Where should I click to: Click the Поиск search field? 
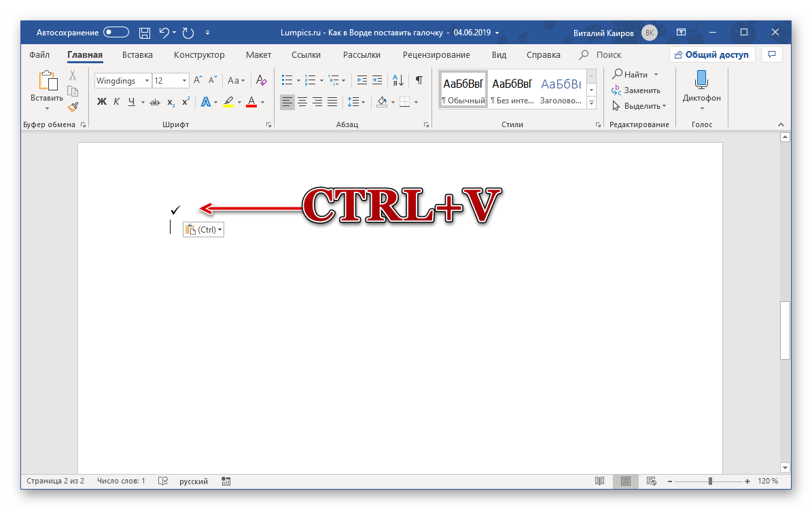coord(601,54)
